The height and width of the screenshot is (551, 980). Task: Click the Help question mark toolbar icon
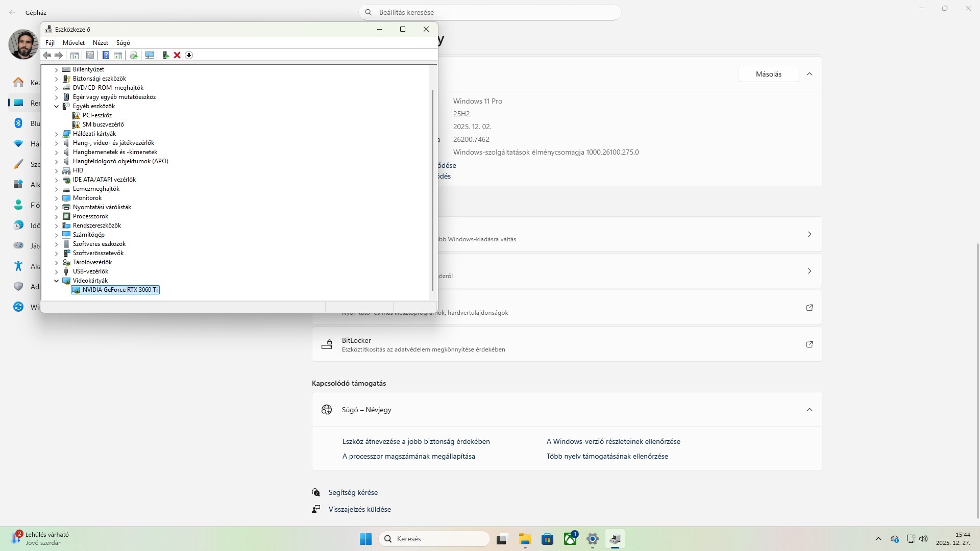[x=106, y=55]
